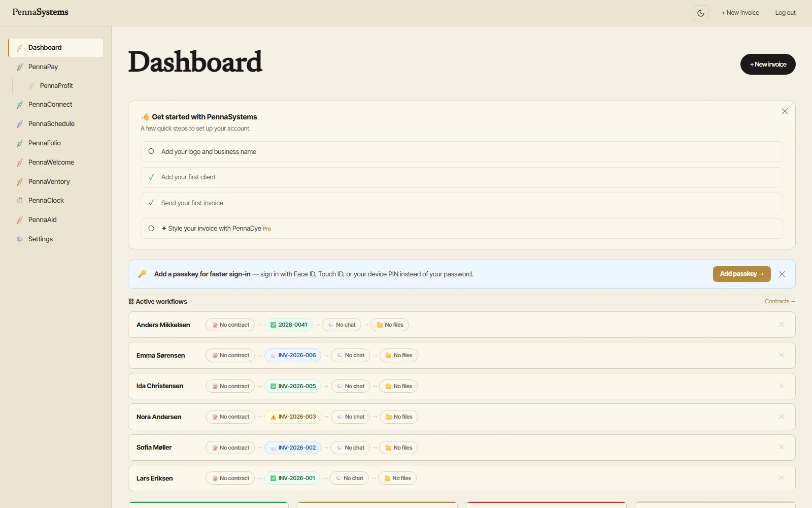
Task: Click Nora Andersen's 'No files' chip
Action: (x=399, y=417)
